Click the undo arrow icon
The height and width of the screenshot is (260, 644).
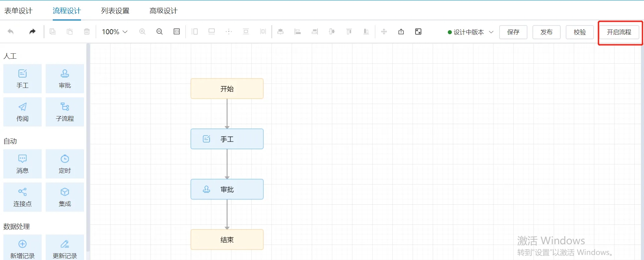11,32
